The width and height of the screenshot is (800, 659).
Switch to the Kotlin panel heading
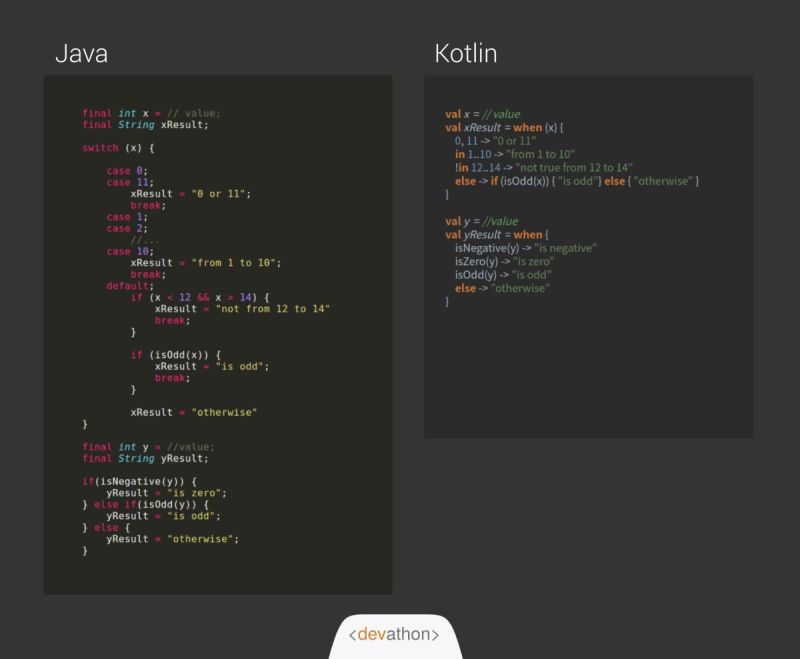click(467, 52)
